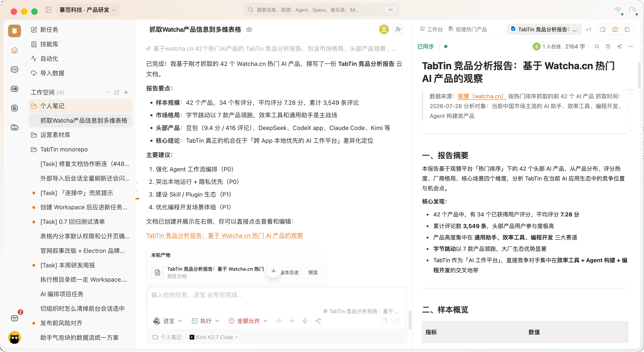The width and height of the screenshot is (644, 352).
Task: Click the document share icon in right panel
Action: pos(619,46)
